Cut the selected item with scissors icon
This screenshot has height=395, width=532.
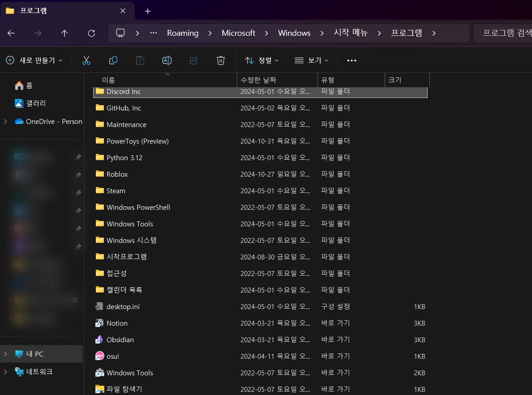pos(86,60)
